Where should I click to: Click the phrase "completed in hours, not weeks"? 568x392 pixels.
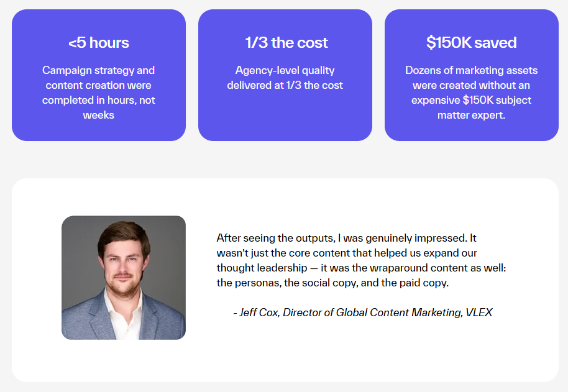[x=99, y=107]
